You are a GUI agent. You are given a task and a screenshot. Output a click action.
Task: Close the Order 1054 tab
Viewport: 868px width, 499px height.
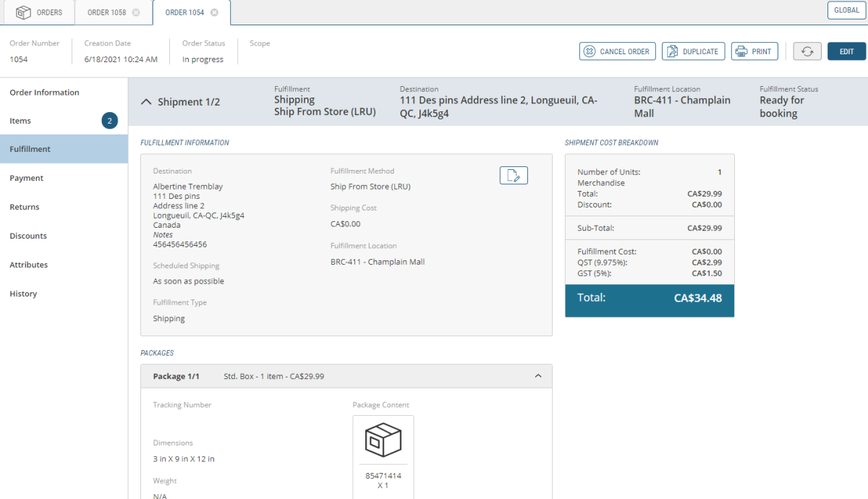[214, 12]
